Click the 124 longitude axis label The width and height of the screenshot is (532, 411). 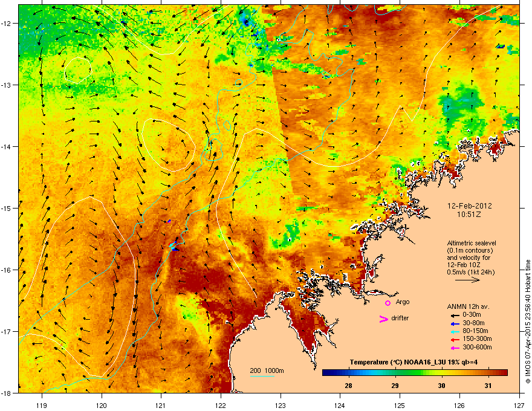tap(340, 405)
